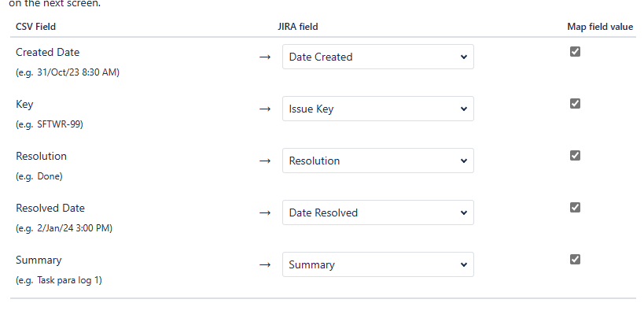Image resolution: width=644 pixels, height=314 pixels.
Task: Open the Date Created JIRA field dropdown
Action: pos(378,57)
